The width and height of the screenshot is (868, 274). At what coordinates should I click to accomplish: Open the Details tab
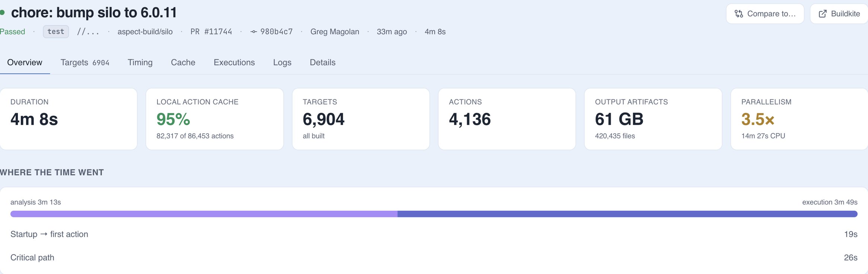(323, 63)
